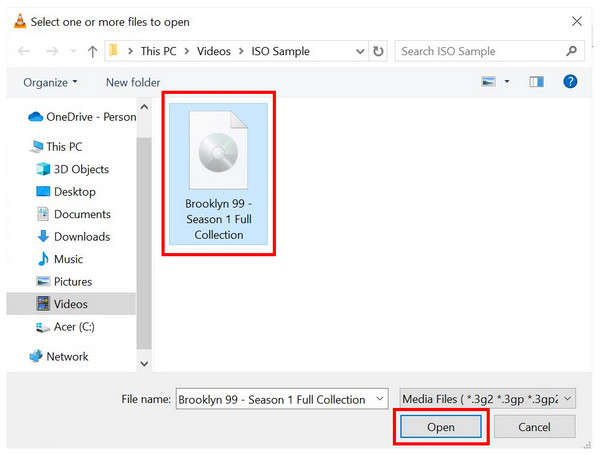Click the Videos filmstrip icon
This screenshot has width=600, height=455.
[x=43, y=303]
